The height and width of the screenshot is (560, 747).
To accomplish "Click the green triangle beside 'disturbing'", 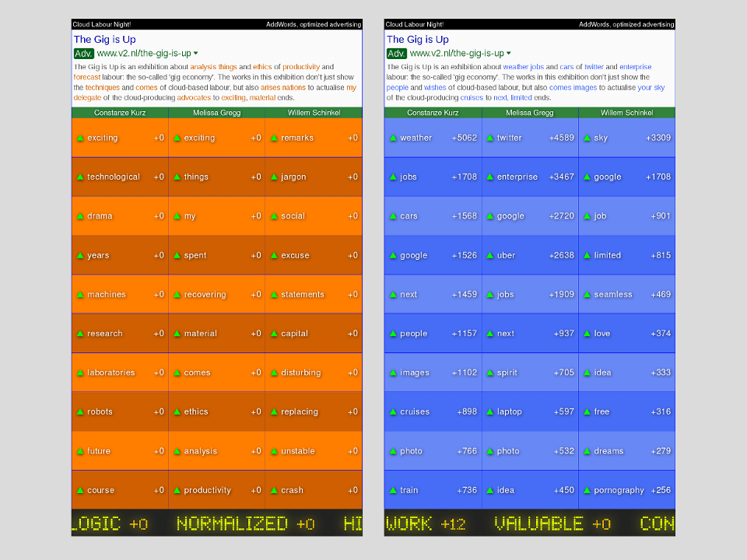I will (274, 373).
